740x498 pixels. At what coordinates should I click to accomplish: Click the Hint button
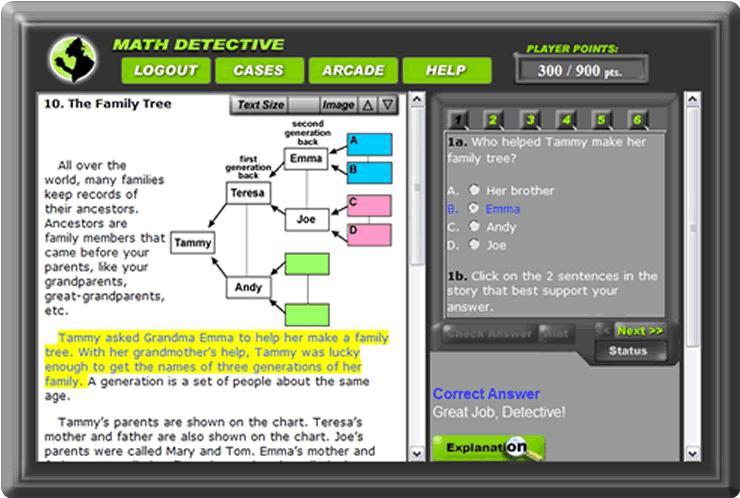(x=556, y=333)
